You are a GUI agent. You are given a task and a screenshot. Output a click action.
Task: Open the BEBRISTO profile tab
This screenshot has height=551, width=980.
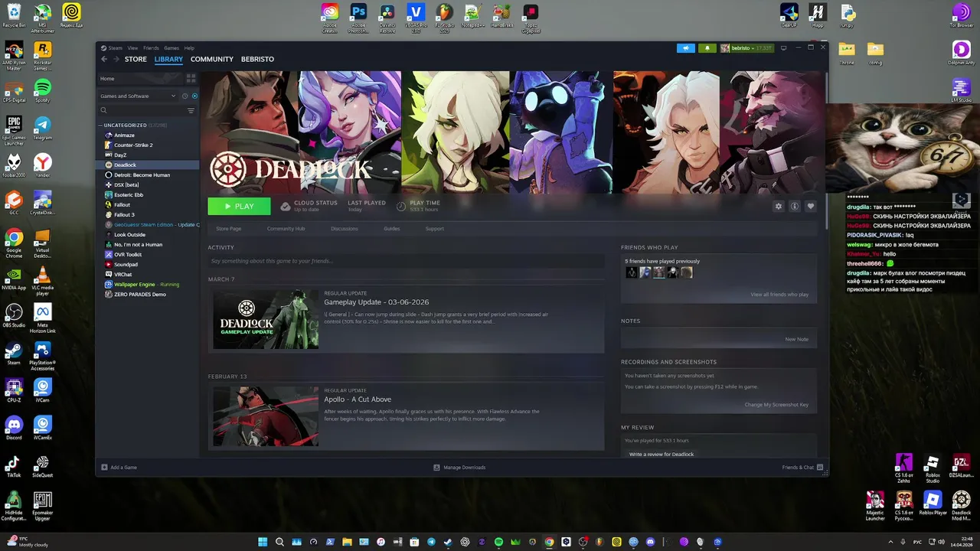point(257,59)
